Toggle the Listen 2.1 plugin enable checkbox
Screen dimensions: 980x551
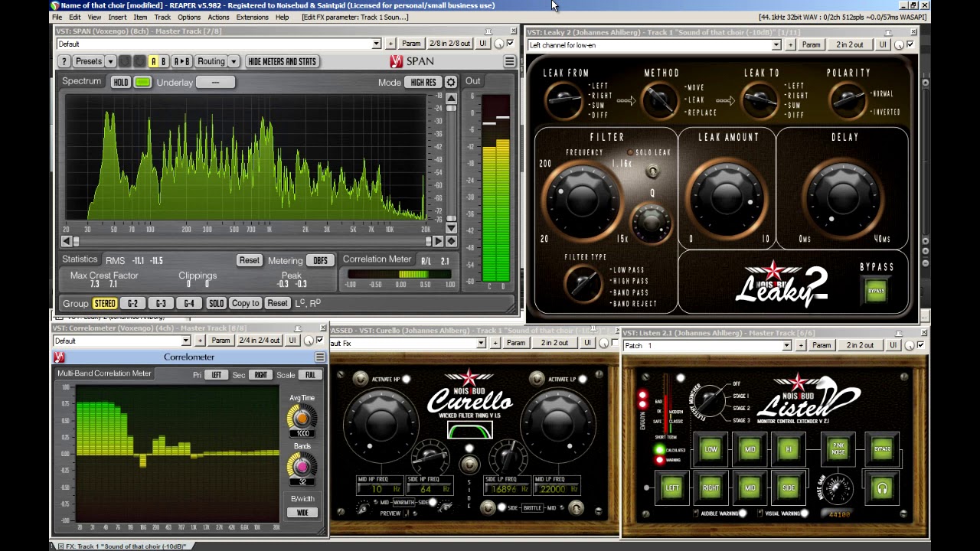coord(920,345)
